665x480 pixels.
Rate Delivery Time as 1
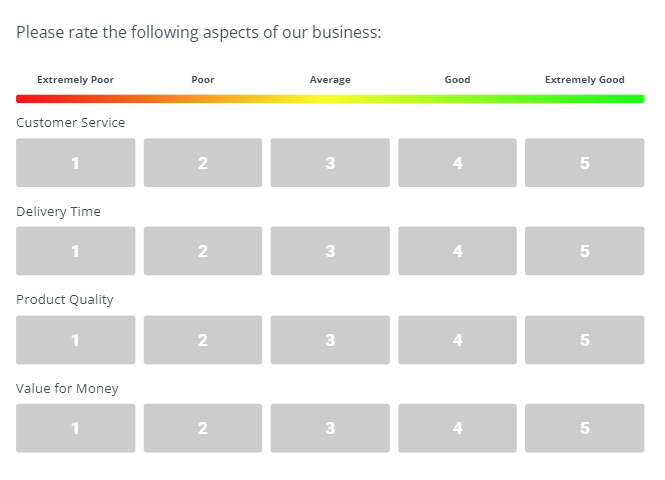75,251
